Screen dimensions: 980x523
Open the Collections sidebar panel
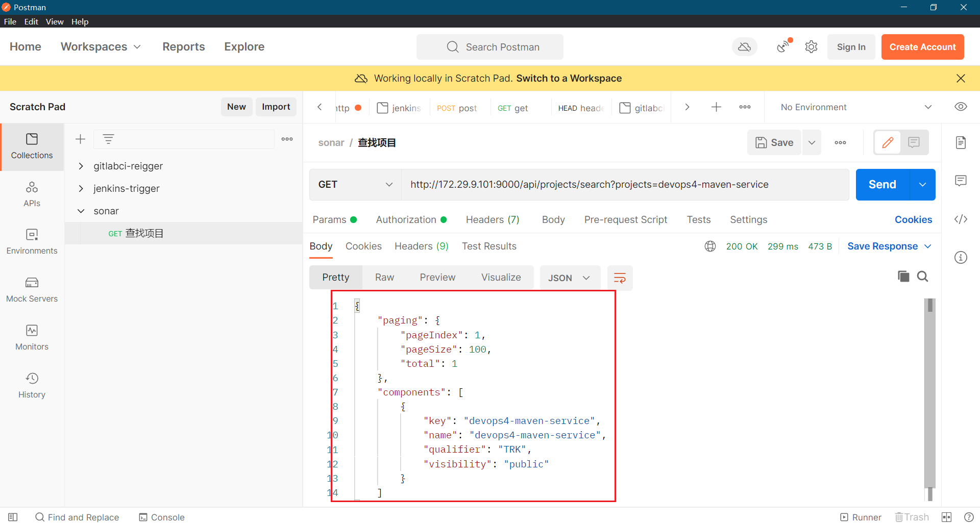32,146
